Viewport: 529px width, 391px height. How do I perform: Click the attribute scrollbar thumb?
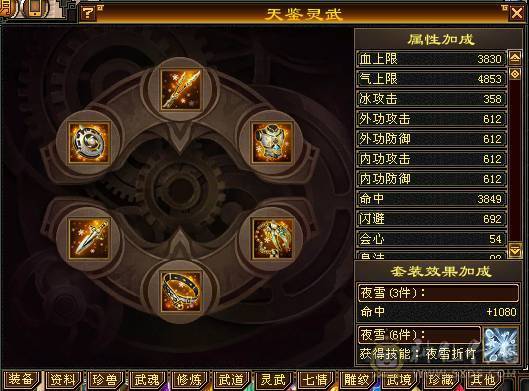tap(515, 74)
